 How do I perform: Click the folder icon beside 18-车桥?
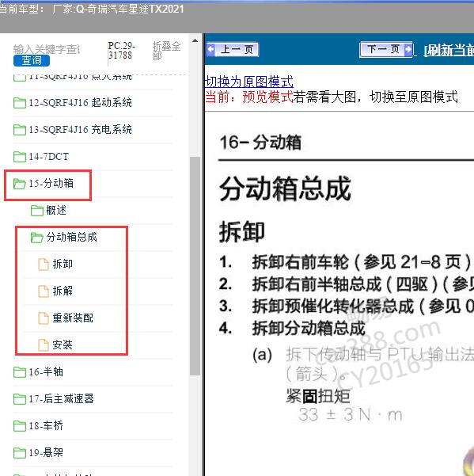(x=20, y=426)
